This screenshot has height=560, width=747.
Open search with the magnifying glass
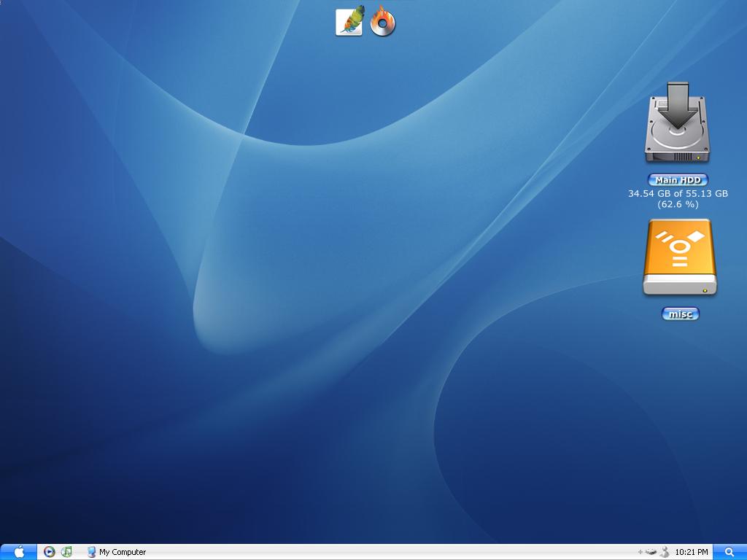point(729,552)
